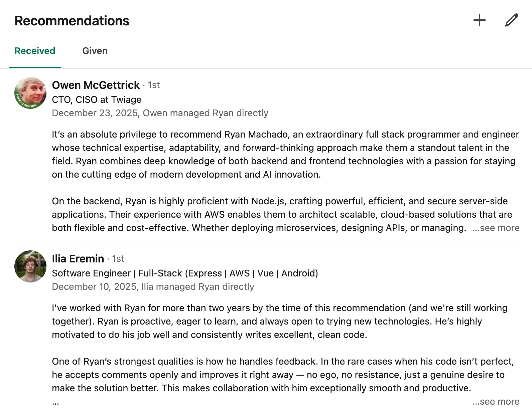The width and height of the screenshot is (532, 414).
Task: Open Owen McGettrick's profile via name
Action: coord(96,85)
